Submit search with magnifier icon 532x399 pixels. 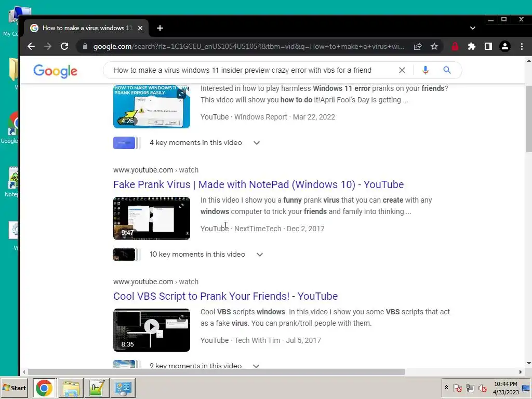coord(447,70)
